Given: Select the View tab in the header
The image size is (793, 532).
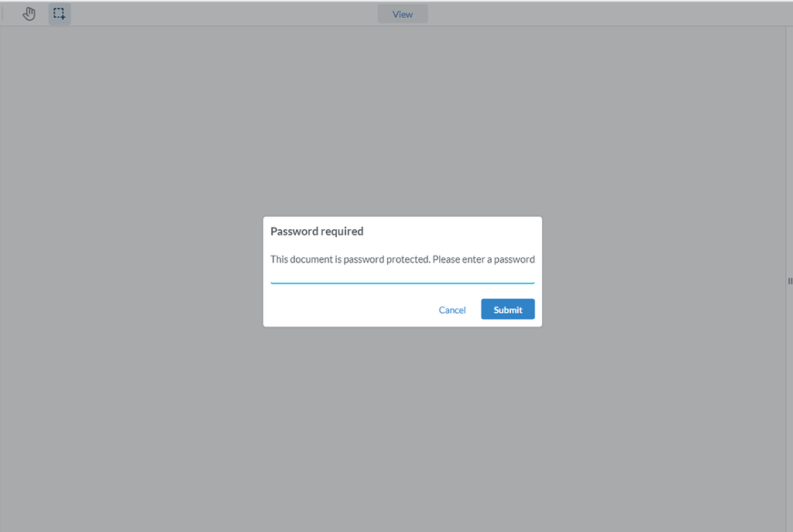Looking at the screenshot, I should click(x=402, y=13).
